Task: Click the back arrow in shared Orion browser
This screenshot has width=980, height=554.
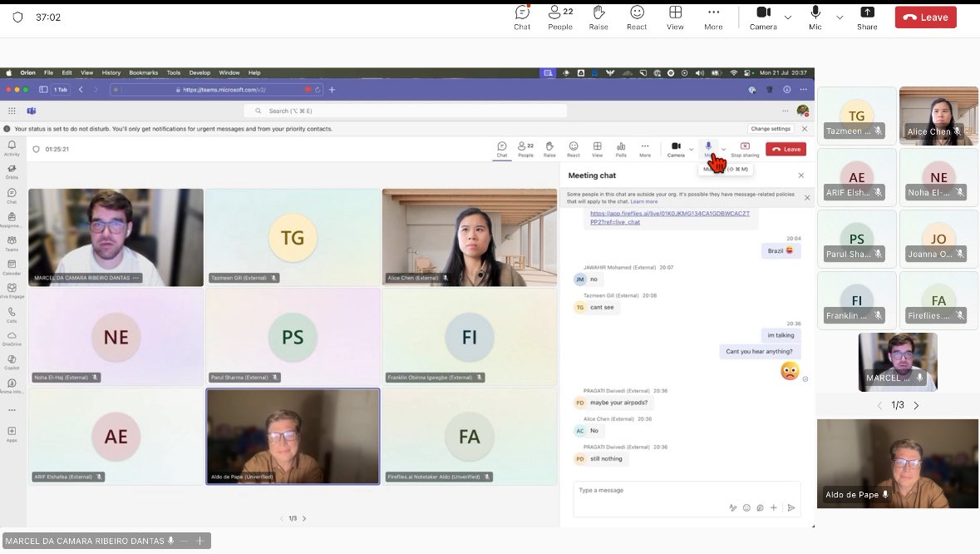Action: (x=81, y=89)
